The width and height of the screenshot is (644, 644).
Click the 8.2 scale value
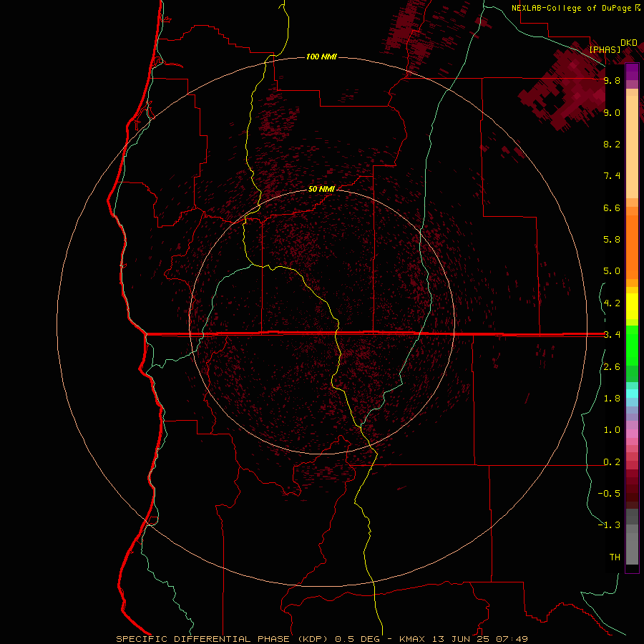pos(612,144)
